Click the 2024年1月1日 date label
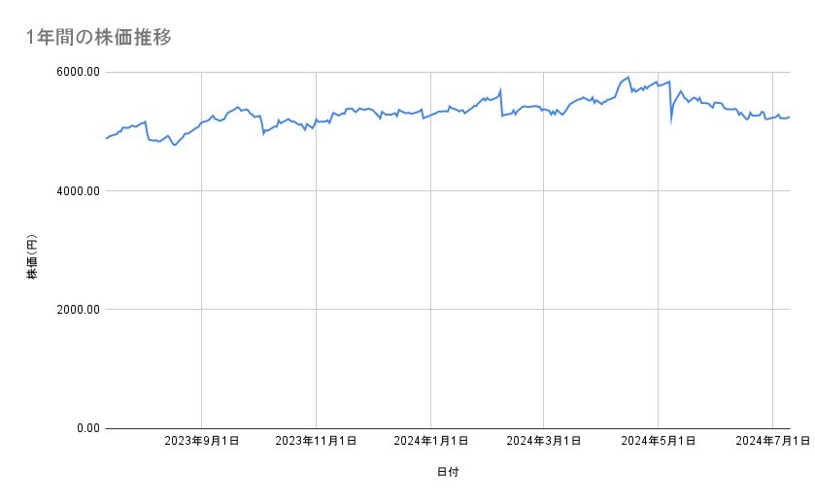 pyautogui.click(x=430, y=441)
